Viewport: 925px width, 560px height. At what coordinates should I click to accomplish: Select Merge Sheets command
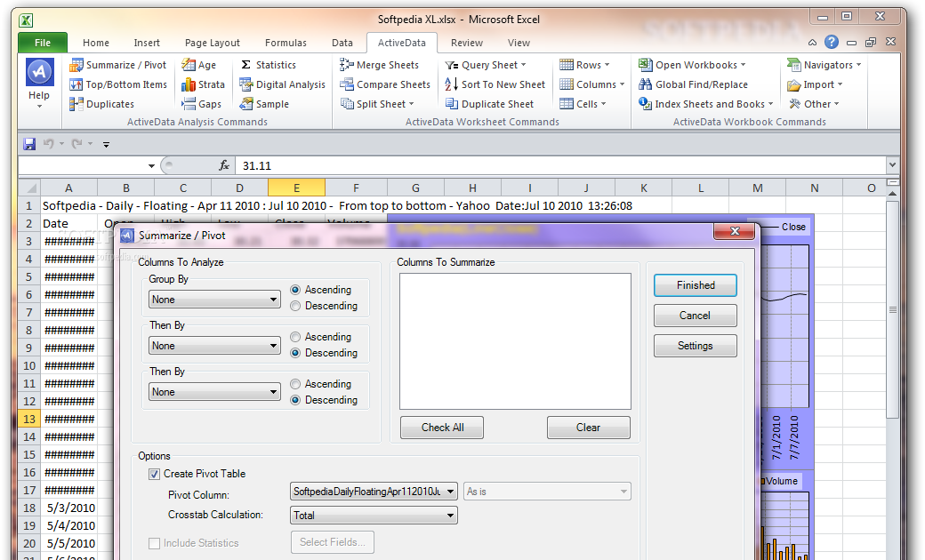pyautogui.click(x=379, y=65)
